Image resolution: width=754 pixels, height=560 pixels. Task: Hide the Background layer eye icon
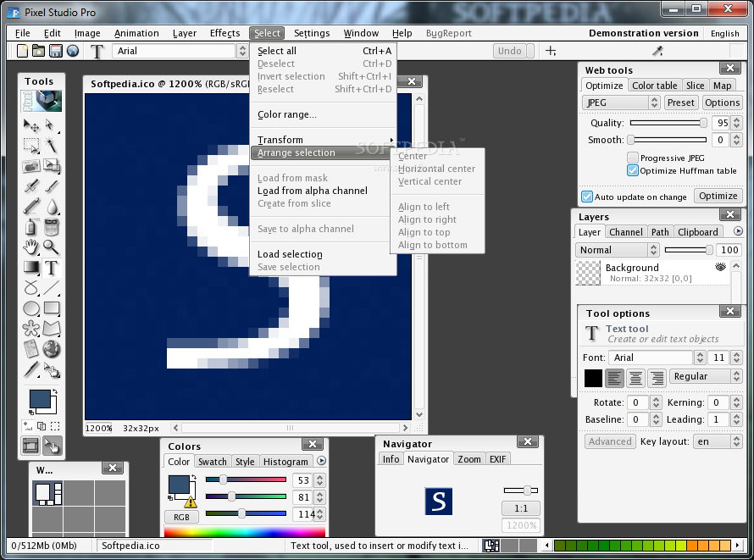point(720,267)
